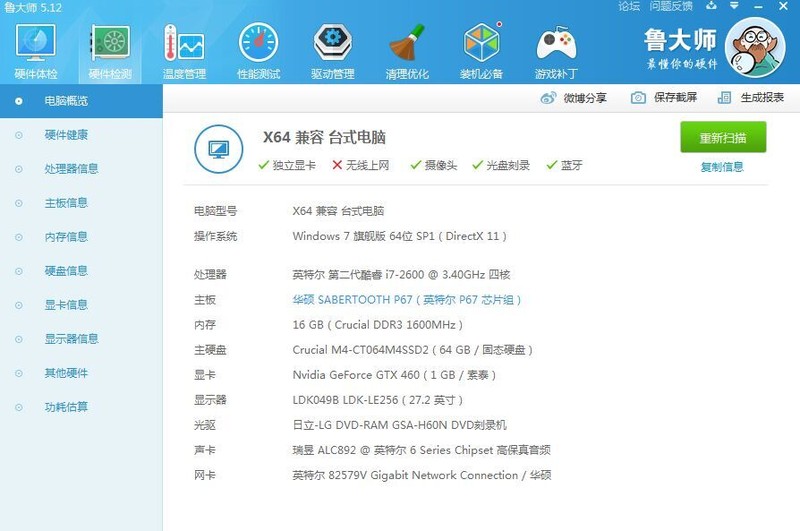The image size is (800, 531).
Task: Click the 鲁大师 mascot avatar
Action: 755,47
